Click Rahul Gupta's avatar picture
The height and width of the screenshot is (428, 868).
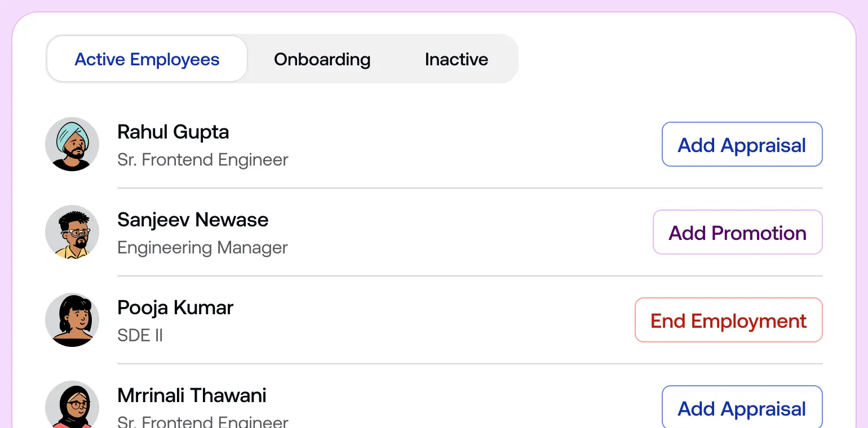[x=72, y=144]
